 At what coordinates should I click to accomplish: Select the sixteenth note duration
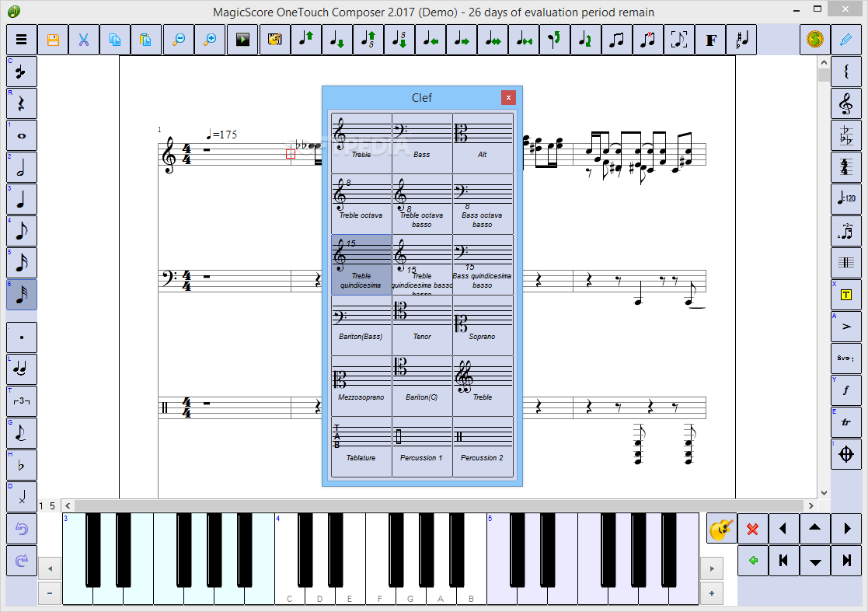tap(22, 263)
